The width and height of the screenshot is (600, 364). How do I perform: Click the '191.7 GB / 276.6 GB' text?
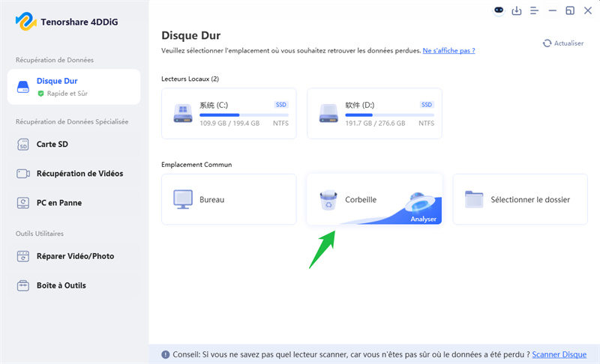click(375, 124)
